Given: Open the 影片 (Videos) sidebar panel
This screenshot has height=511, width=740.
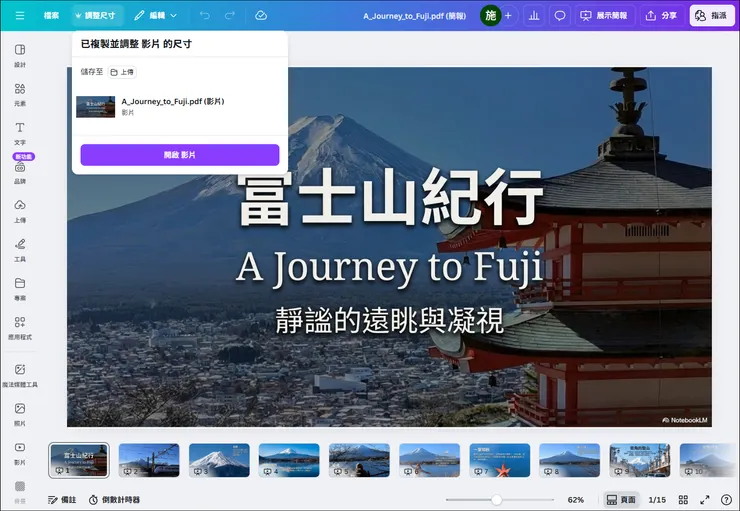Looking at the screenshot, I should coord(20,453).
